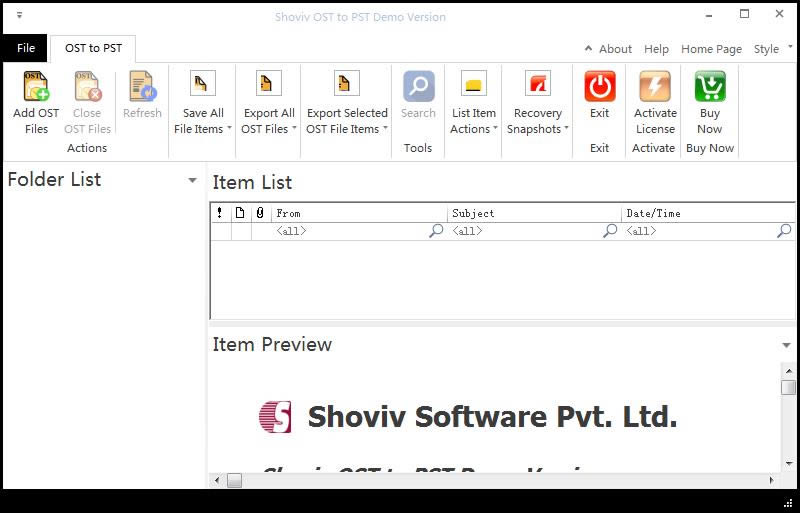Open the About menu item

[x=615, y=49]
